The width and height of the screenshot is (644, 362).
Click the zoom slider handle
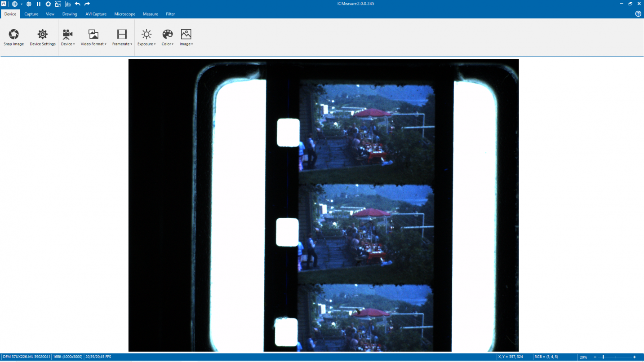click(x=603, y=357)
